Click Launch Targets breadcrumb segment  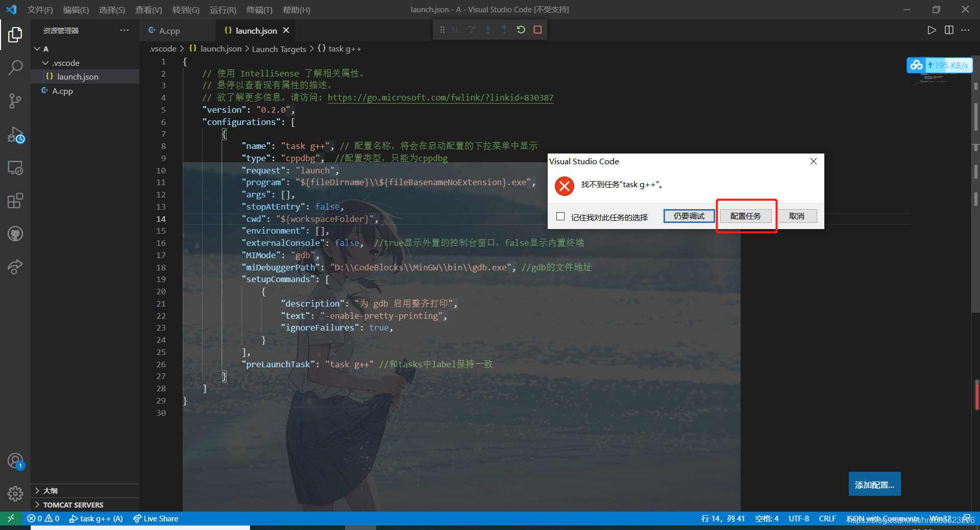tap(279, 49)
